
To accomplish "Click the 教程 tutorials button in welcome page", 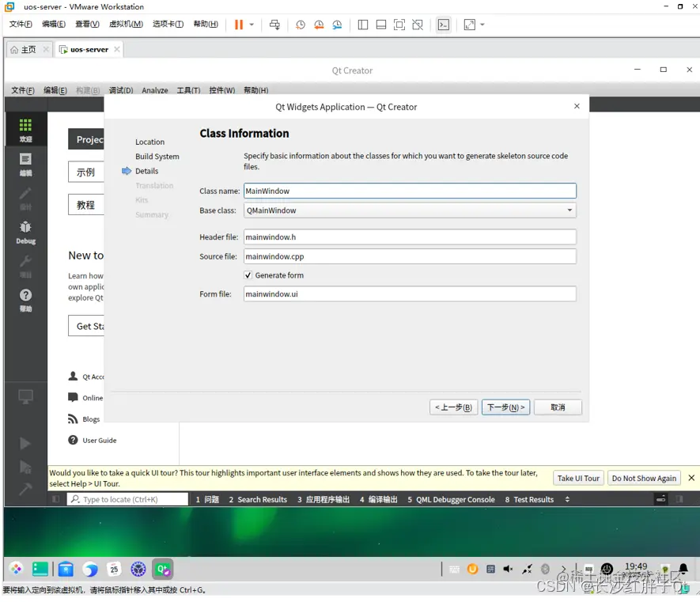I will (x=85, y=205).
